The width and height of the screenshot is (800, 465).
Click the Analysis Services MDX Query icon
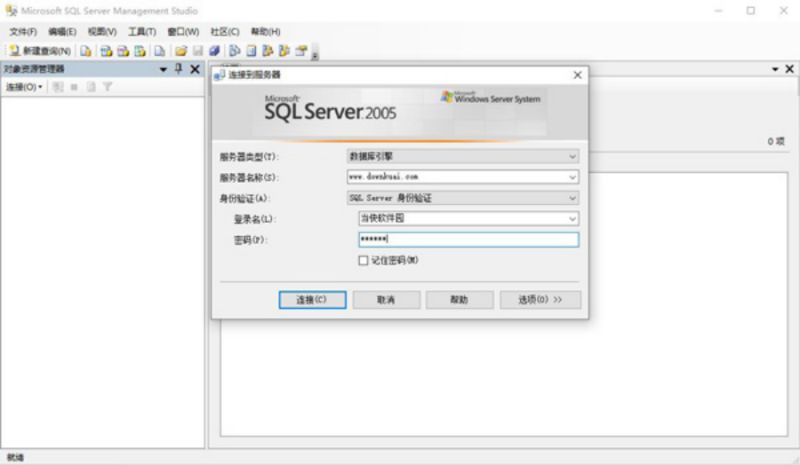(x=106, y=51)
